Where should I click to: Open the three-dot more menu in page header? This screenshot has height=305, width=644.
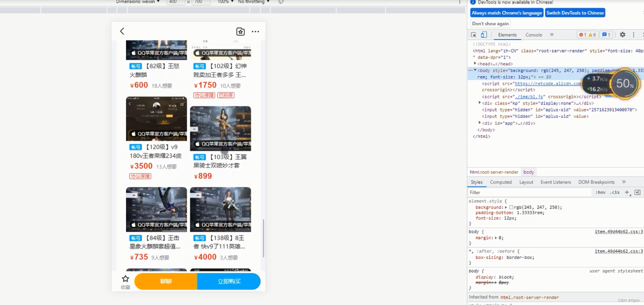pos(255,31)
